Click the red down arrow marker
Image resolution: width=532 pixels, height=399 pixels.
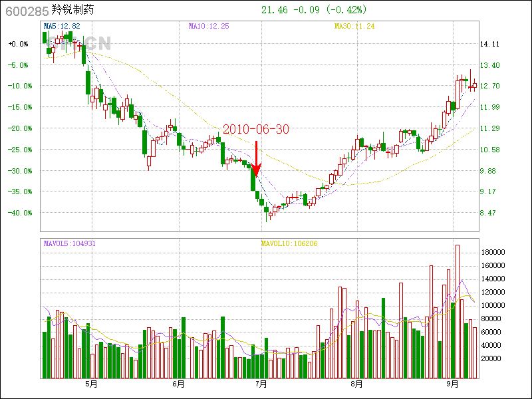pyautogui.click(x=256, y=158)
